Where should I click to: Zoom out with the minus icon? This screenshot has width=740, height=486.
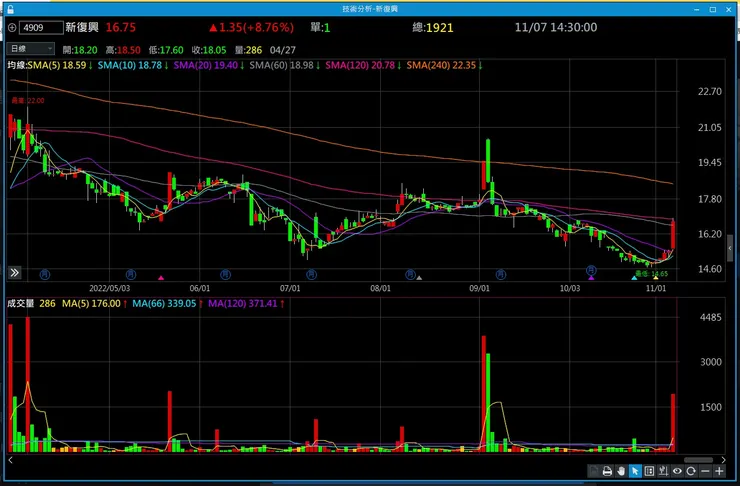pyautogui.click(x=705, y=471)
